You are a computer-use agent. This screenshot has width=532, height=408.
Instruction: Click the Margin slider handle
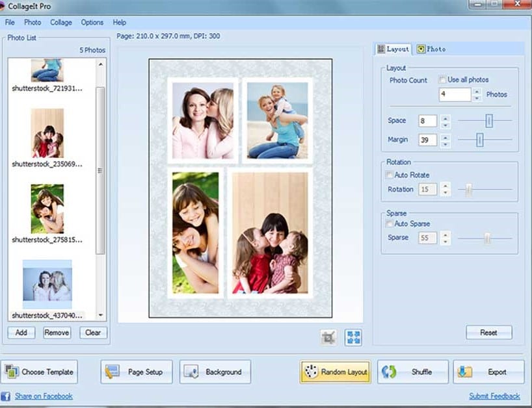click(480, 140)
